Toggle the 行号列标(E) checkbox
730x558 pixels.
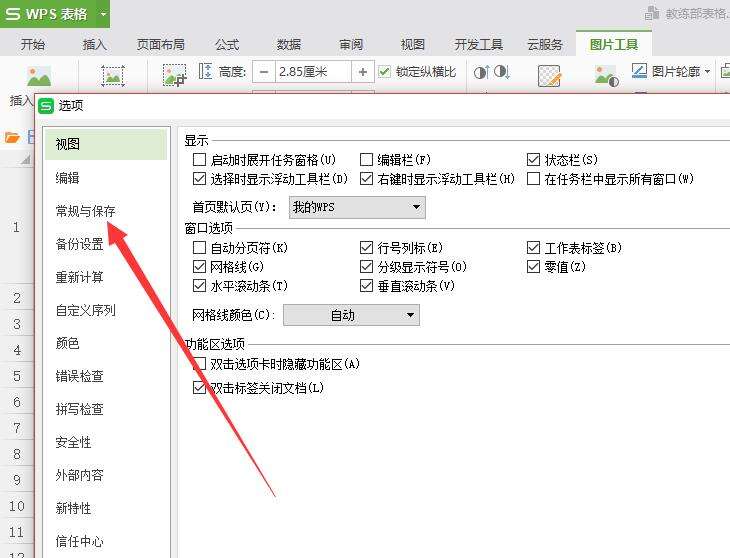pos(366,248)
